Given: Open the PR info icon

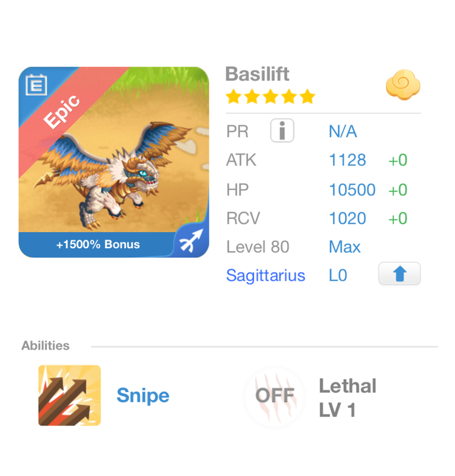Looking at the screenshot, I should pos(282,130).
